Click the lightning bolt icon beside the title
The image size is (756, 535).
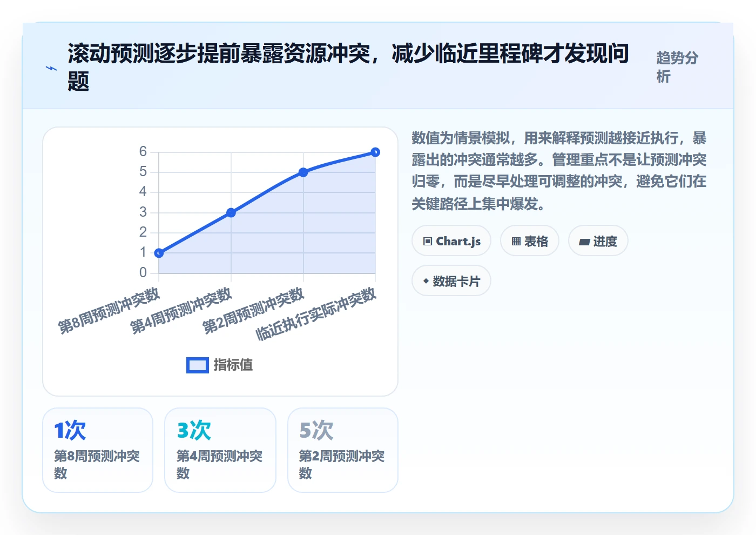click(51, 68)
